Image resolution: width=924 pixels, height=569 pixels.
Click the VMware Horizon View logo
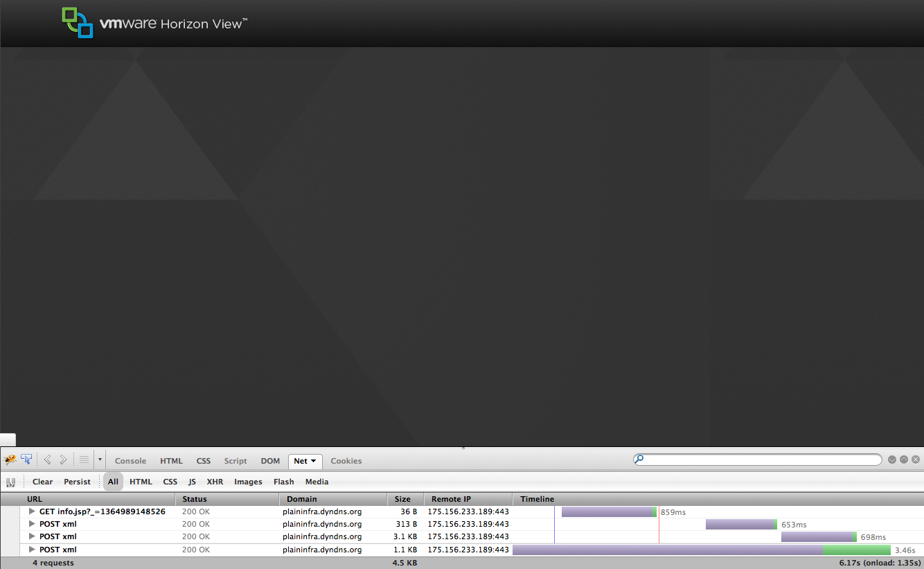click(x=152, y=23)
